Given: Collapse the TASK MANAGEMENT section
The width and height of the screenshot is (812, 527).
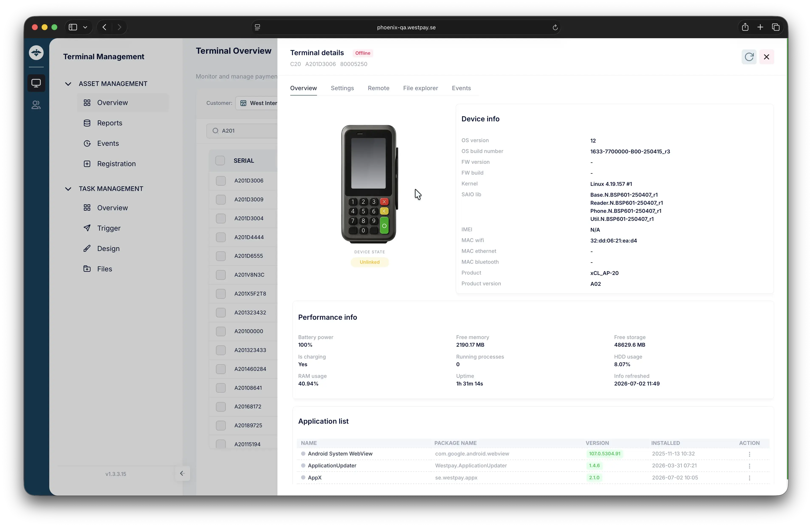Looking at the screenshot, I should pyautogui.click(x=68, y=189).
